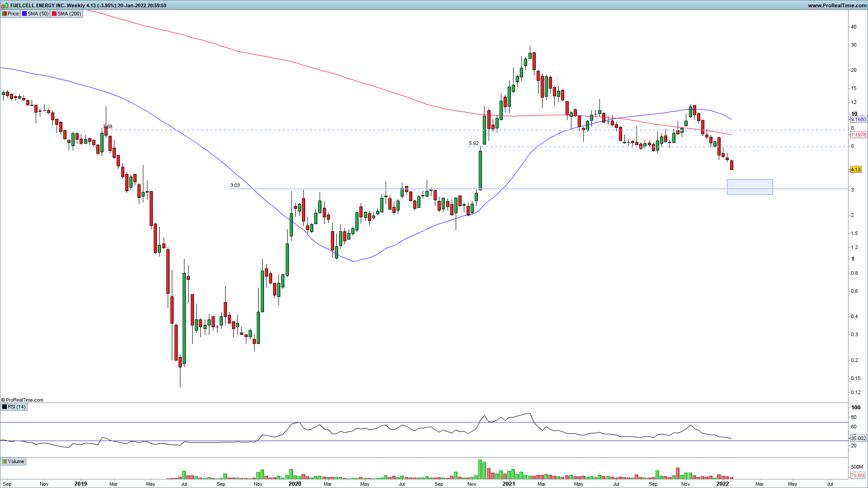Select the 3.03 horizontal line label
The width and height of the screenshot is (868, 488).
point(235,185)
